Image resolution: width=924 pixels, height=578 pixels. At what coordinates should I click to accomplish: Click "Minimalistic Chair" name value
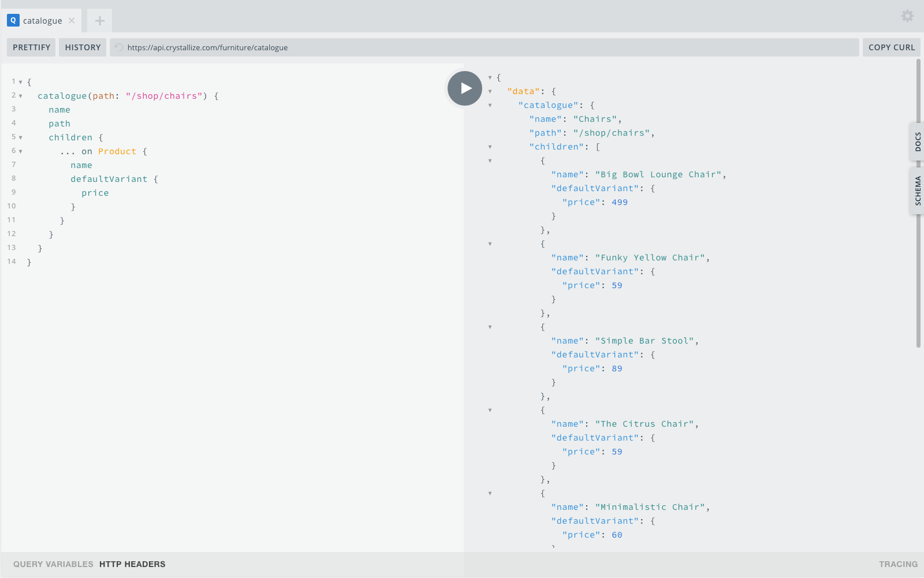point(650,507)
